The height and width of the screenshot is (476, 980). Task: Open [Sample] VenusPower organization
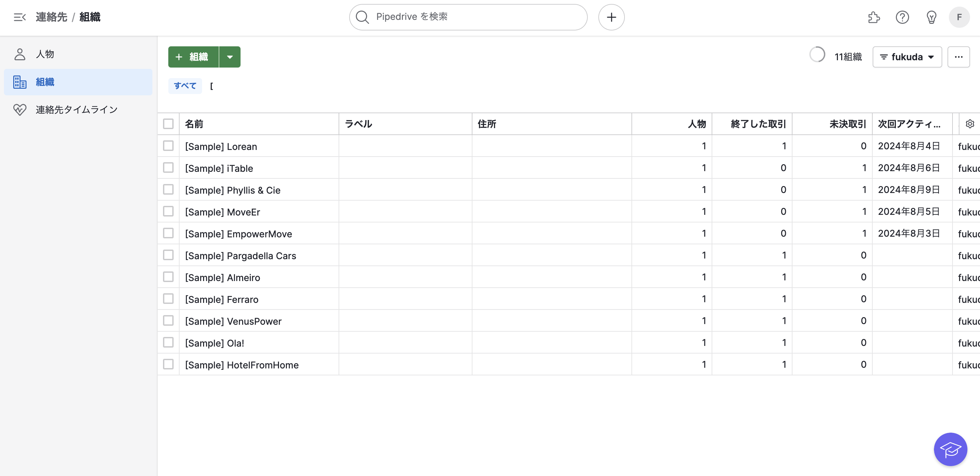pyautogui.click(x=233, y=321)
